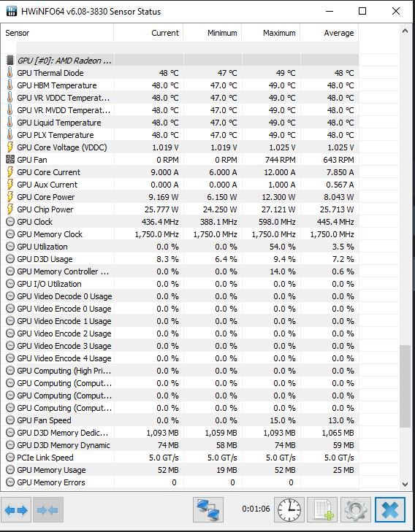The height and width of the screenshot is (532, 415).
Task: Click clock icon beside GPU Clock row
Action: click(x=10, y=222)
